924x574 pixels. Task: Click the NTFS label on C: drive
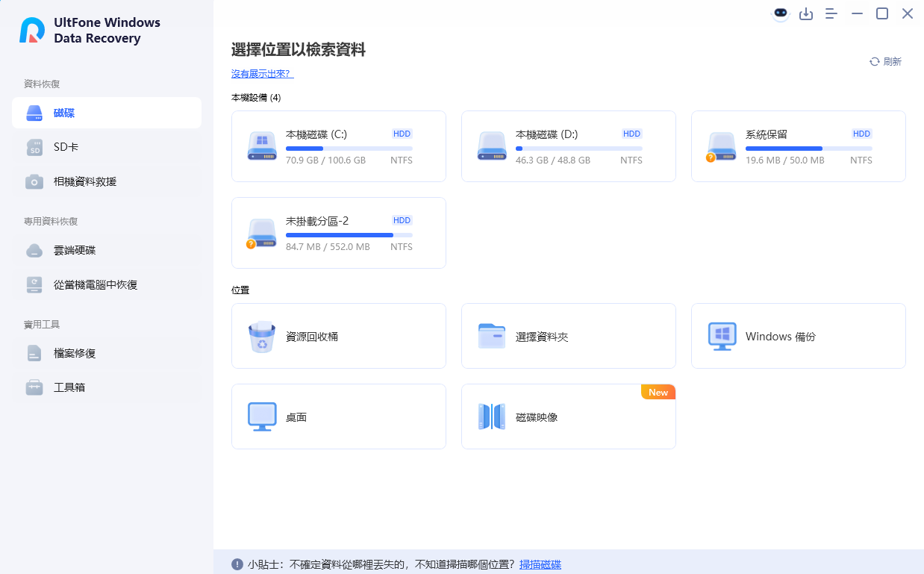(402, 160)
